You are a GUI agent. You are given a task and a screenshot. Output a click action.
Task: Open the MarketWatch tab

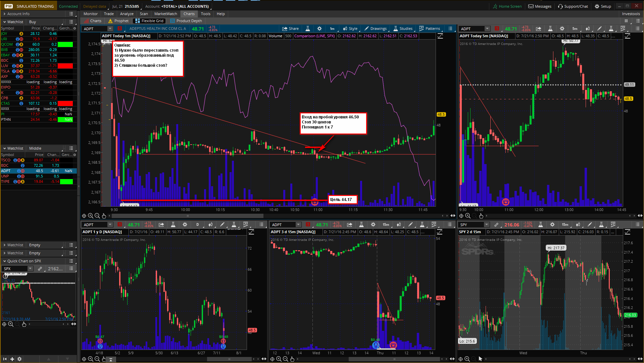pyautogui.click(x=165, y=14)
